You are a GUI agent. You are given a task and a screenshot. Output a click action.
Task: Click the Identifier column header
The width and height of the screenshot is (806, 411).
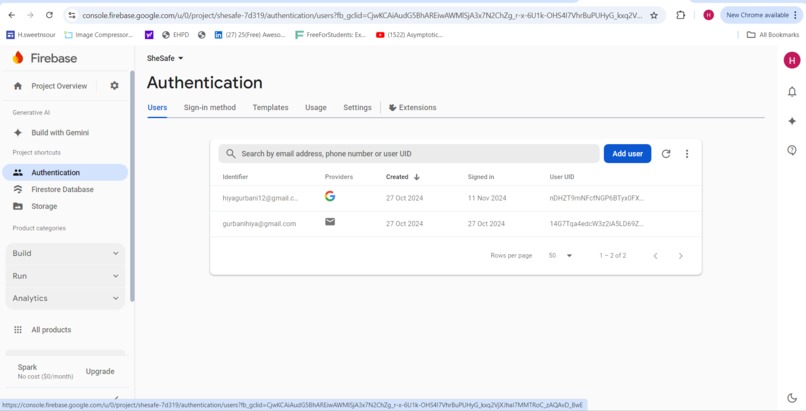click(235, 177)
